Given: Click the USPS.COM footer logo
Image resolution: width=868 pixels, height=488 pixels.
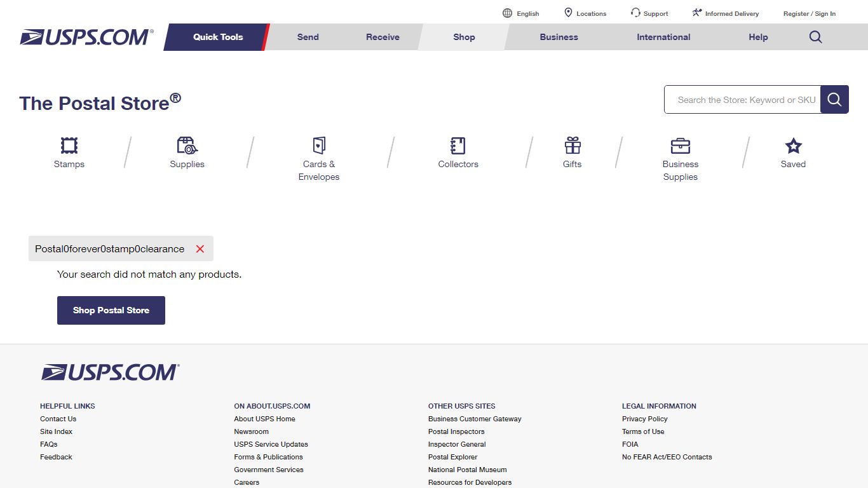Looking at the screenshot, I should (x=110, y=372).
